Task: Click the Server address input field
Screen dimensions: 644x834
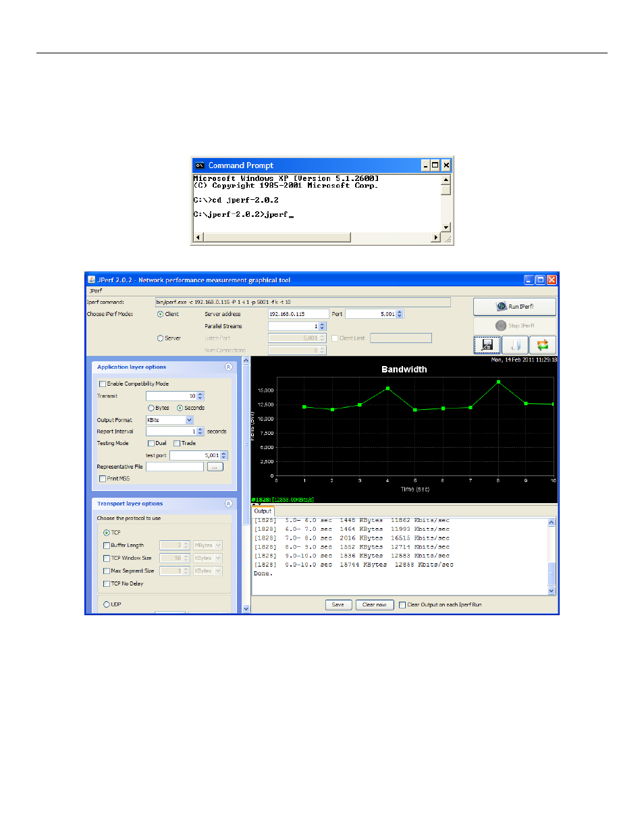Action: click(x=298, y=314)
